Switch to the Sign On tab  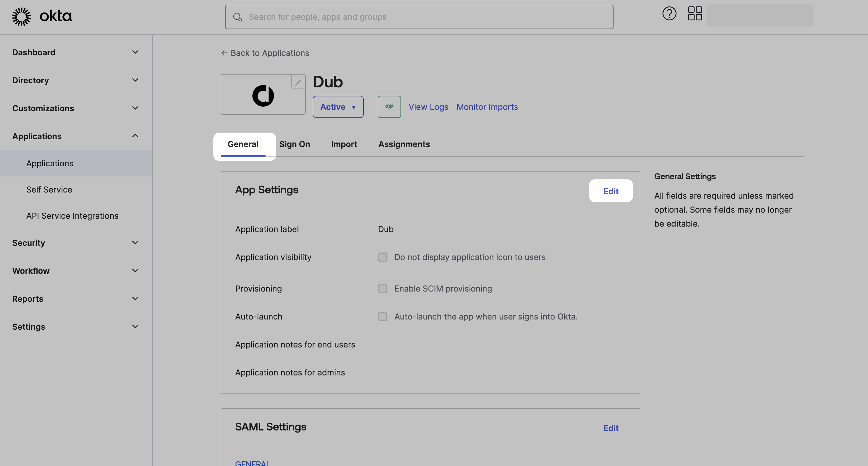294,144
